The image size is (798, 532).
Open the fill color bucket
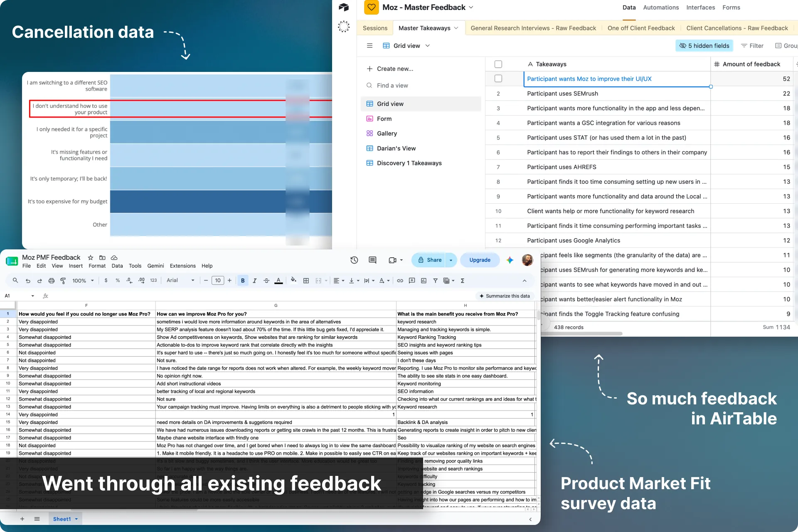coord(293,280)
